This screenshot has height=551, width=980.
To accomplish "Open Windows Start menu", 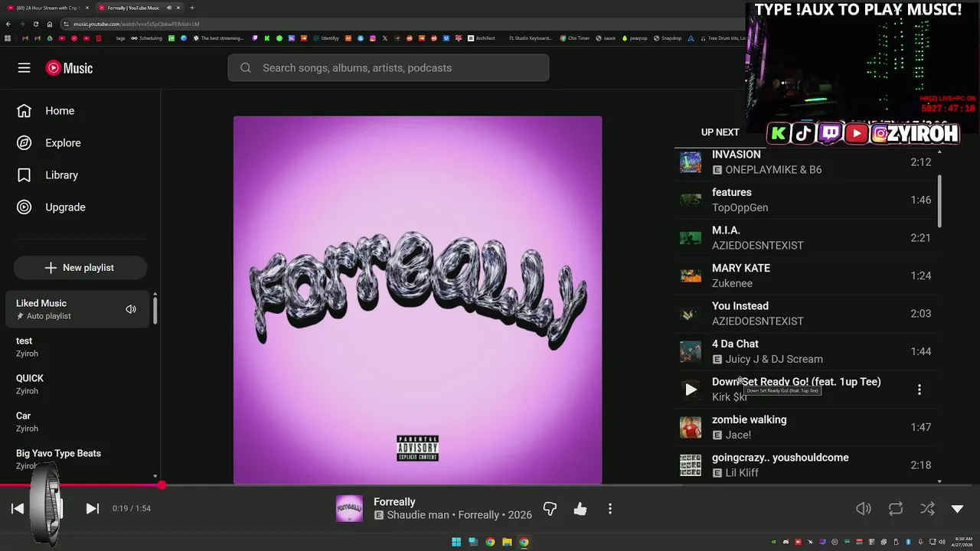I will pos(456,542).
